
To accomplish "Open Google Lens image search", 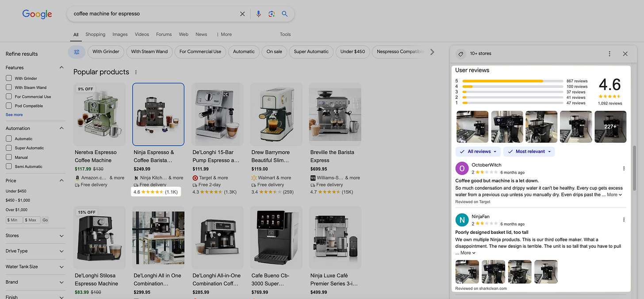I will pyautogui.click(x=272, y=14).
